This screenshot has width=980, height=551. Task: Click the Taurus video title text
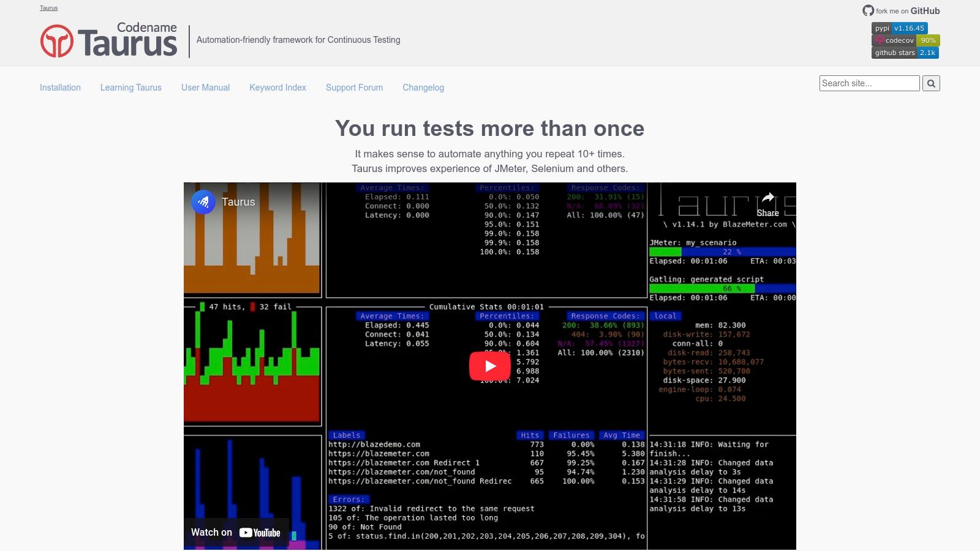pyautogui.click(x=238, y=202)
